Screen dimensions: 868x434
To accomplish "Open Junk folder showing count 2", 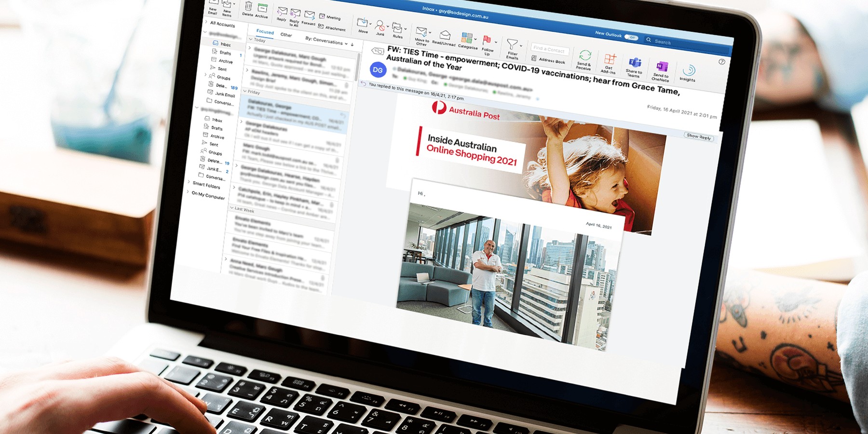I will pos(214,169).
